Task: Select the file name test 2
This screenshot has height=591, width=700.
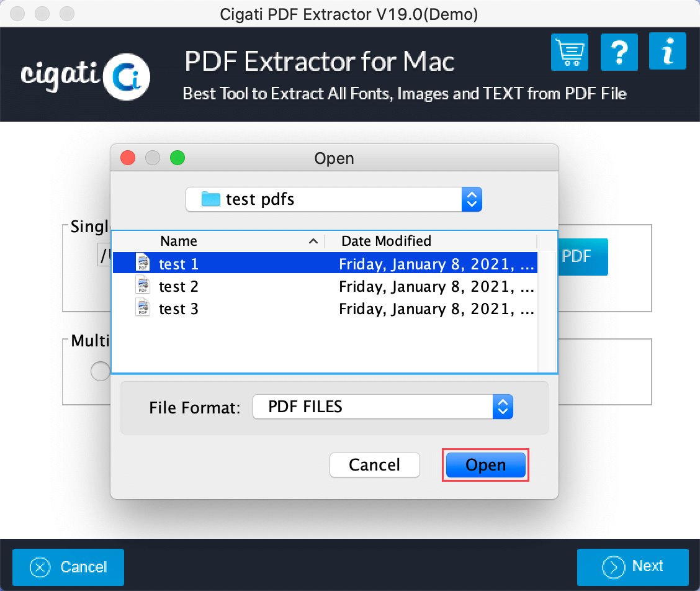Action: click(x=179, y=286)
